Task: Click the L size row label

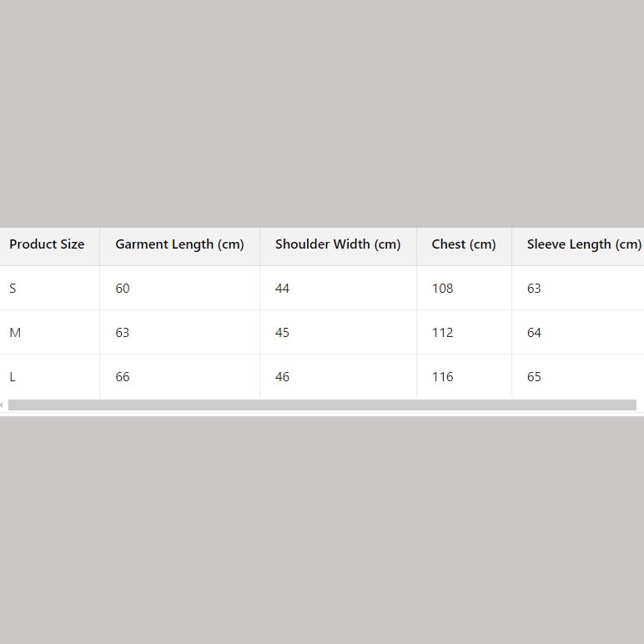Action: pos(13,377)
